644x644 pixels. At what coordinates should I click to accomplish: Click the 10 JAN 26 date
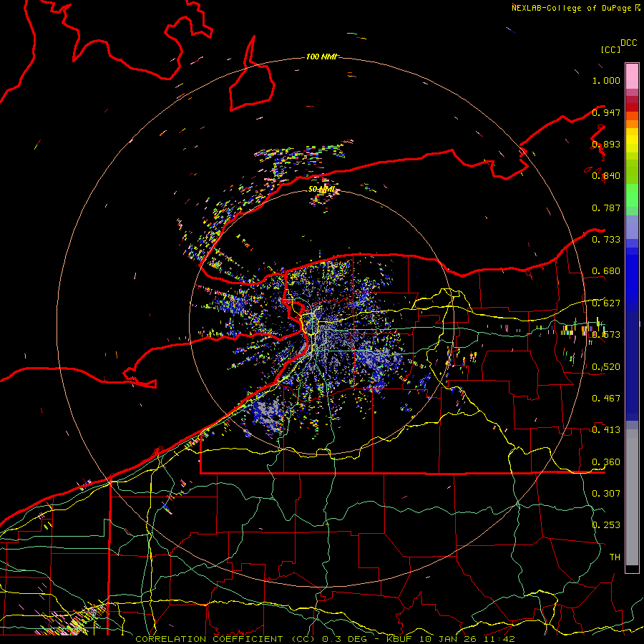447,639
